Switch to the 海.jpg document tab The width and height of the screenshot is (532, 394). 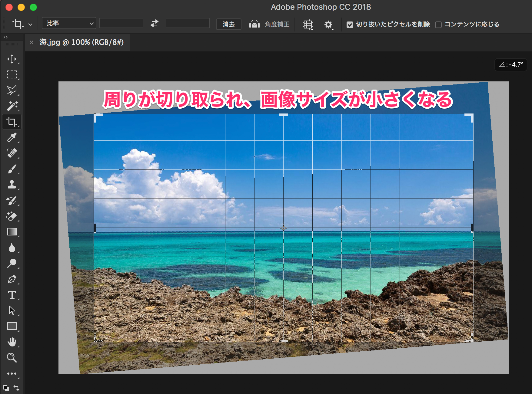coord(81,42)
